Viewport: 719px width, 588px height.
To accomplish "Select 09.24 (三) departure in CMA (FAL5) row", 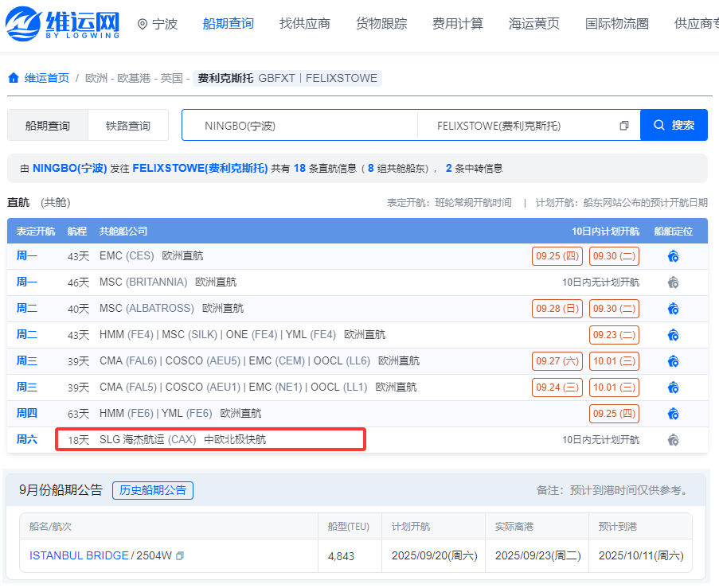I will coord(557,387).
